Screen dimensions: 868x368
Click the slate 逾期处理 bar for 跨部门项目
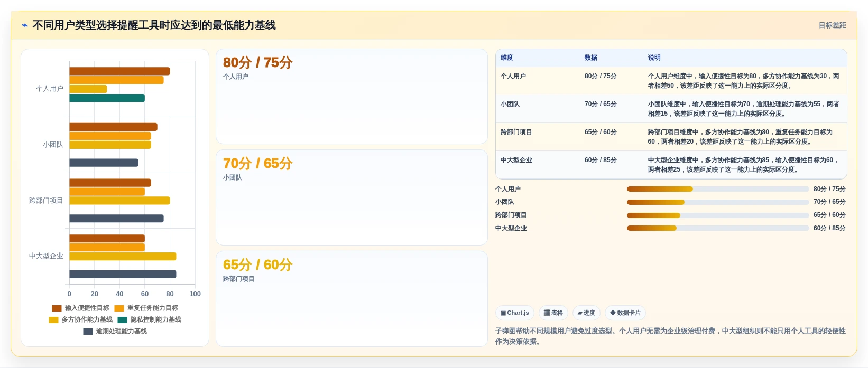tap(116, 219)
